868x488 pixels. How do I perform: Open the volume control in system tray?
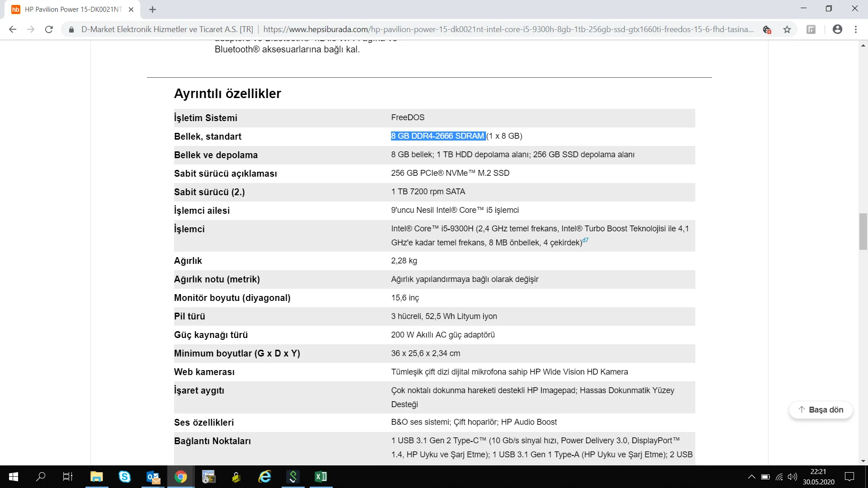coord(792,477)
